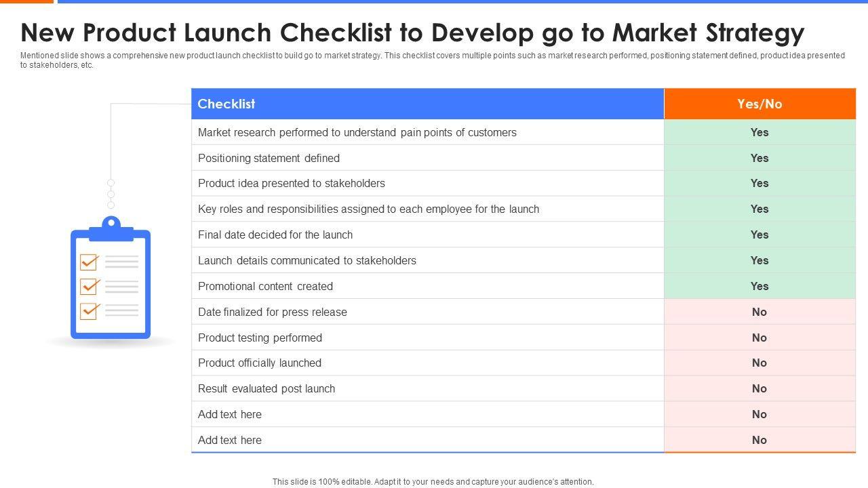This screenshot has height=488, width=868.
Task: Select 'Launch details communicated to stakeholders' text
Action: (x=307, y=261)
